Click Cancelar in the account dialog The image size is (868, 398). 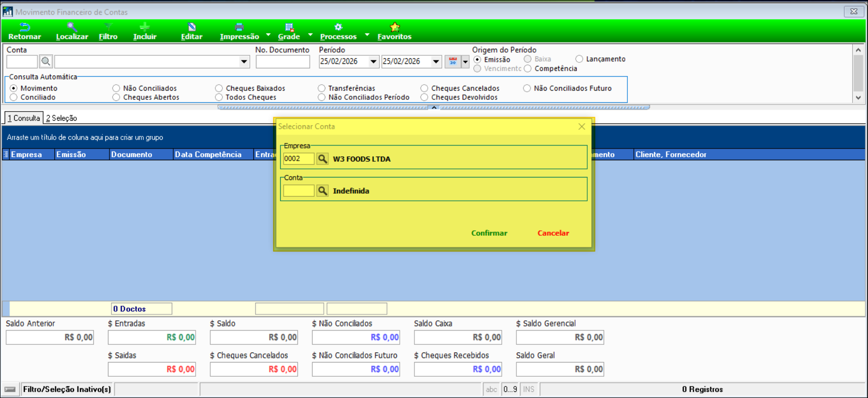[x=553, y=233]
